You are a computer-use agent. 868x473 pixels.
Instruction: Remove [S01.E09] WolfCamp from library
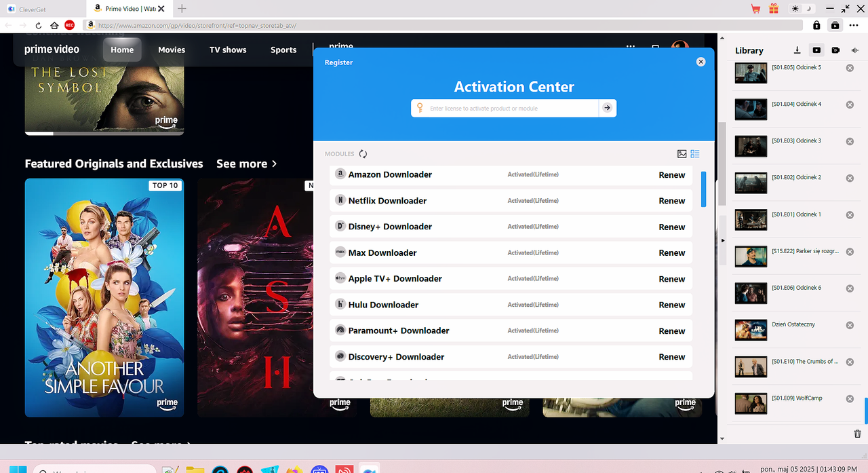tap(849, 398)
